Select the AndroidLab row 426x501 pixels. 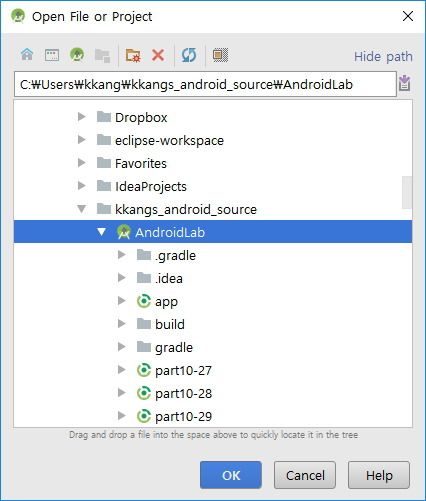pyautogui.click(x=213, y=232)
